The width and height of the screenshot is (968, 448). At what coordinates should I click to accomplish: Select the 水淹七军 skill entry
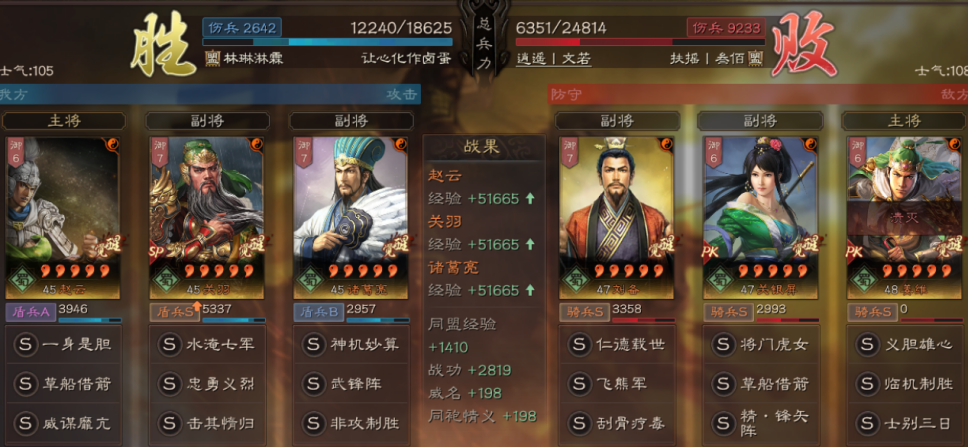(x=207, y=344)
